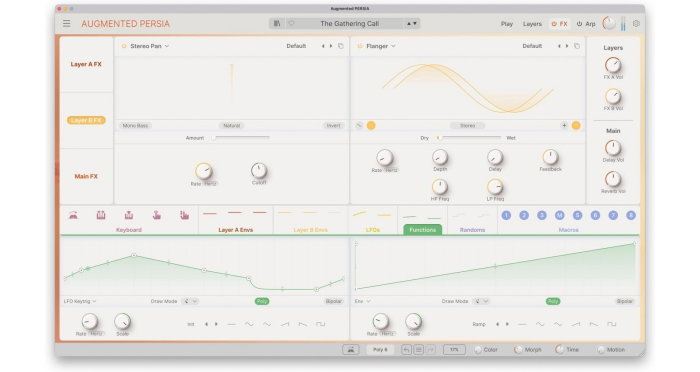This screenshot has width=700, height=372.
Task: Toggle the Invert button in Stereo Pan
Action: point(333,126)
